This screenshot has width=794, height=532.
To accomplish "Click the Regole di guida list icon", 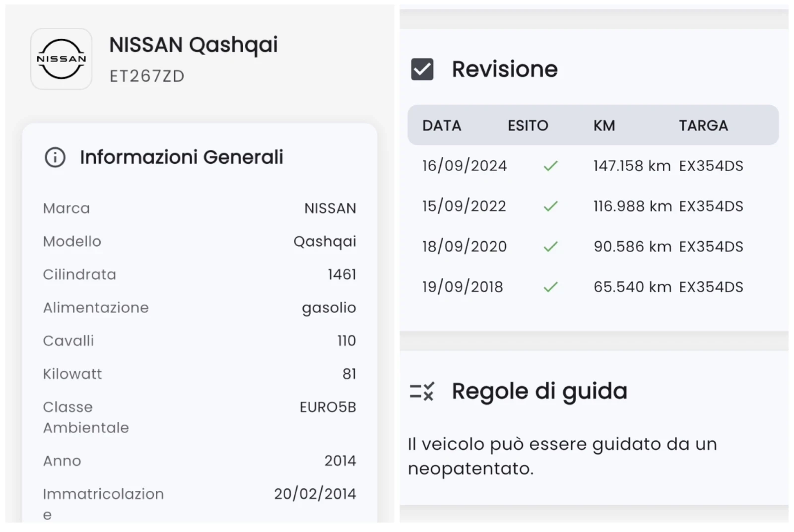I will pyautogui.click(x=423, y=391).
